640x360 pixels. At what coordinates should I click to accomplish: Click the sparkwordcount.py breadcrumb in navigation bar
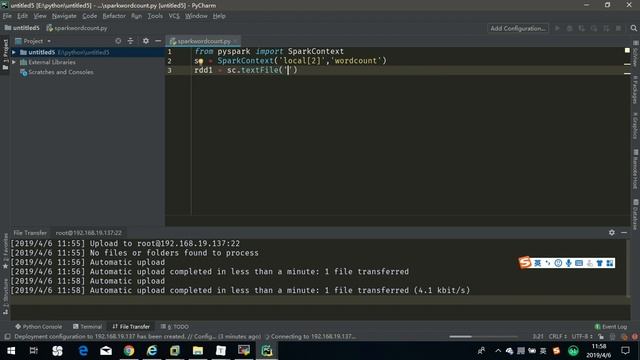(x=77, y=28)
